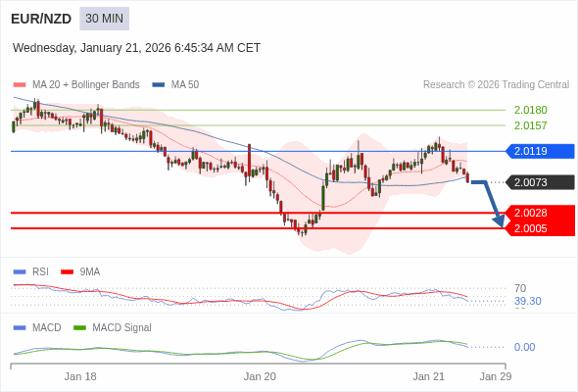Click the 2.0180 resistance level label
The height and width of the screenshot is (392, 578).
(530, 110)
